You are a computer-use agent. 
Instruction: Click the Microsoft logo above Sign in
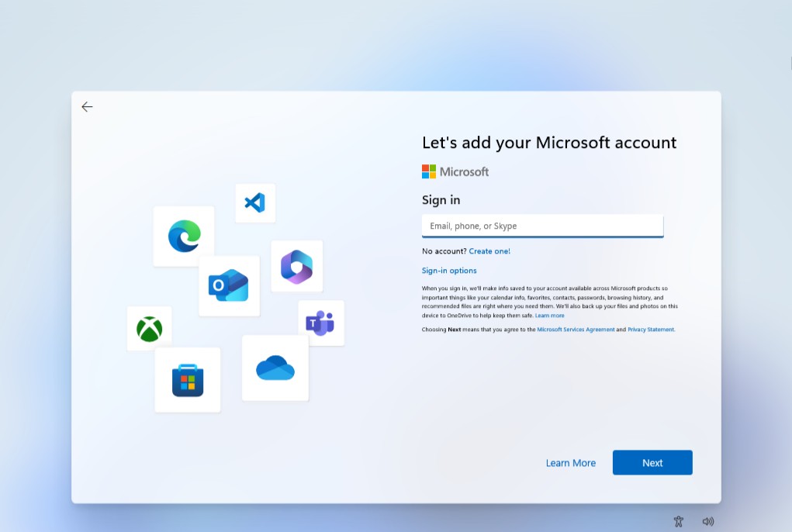click(455, 171)
